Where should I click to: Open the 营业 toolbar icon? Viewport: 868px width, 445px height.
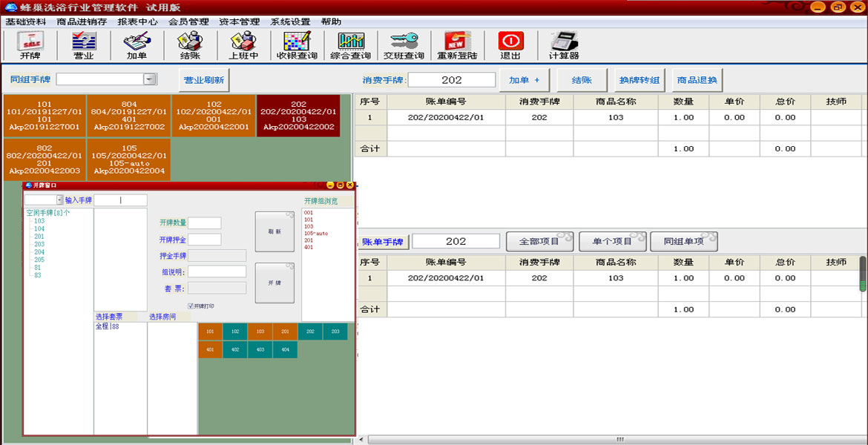[84, 45]
